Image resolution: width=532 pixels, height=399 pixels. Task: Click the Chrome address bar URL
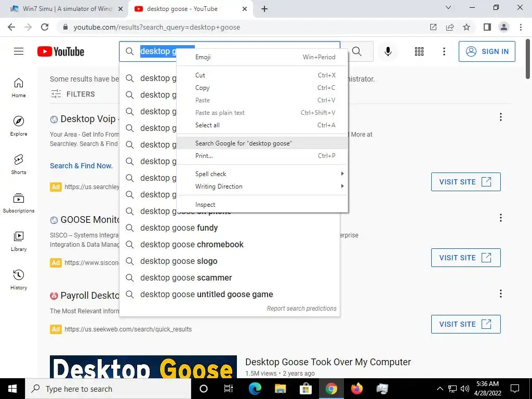(x=157, y=27)
